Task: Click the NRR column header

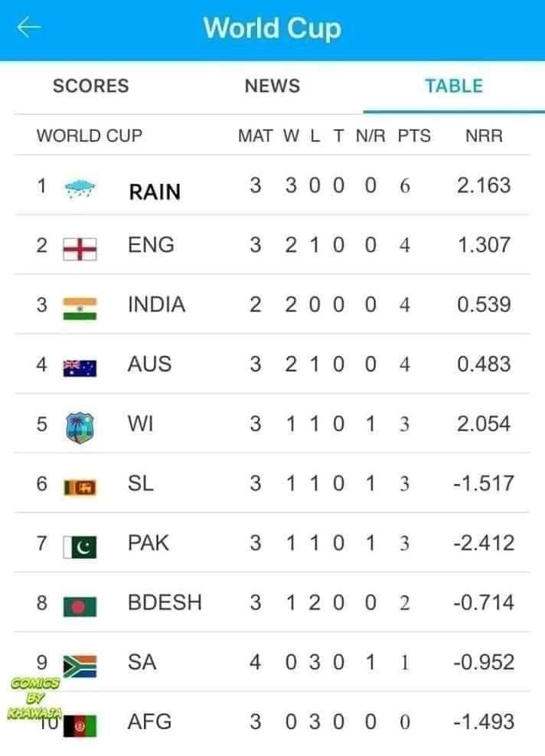Action: (x=484, y=136)
